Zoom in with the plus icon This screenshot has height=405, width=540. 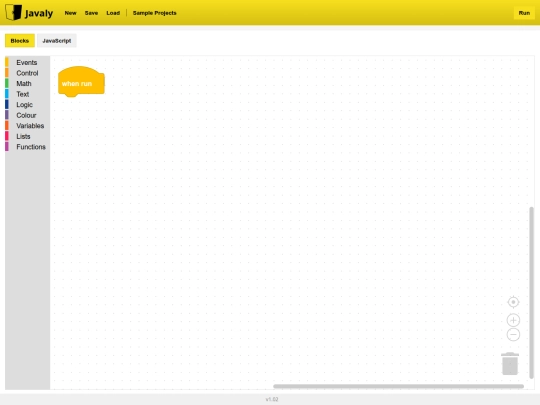[x=513, y=320]
